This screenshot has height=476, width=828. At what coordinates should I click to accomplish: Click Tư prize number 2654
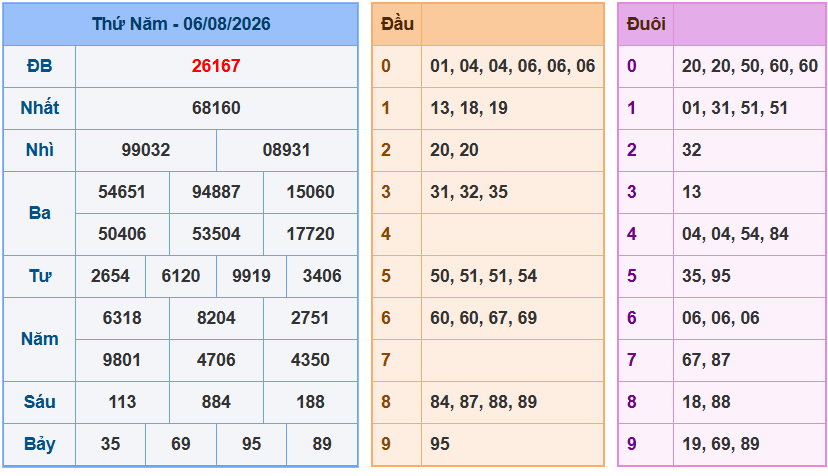[110, 276]
